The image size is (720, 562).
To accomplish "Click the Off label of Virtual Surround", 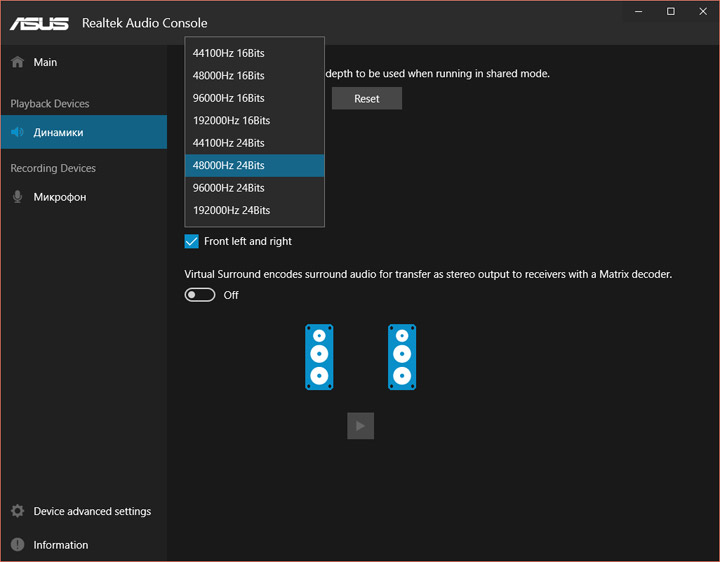I will [231, 295].
